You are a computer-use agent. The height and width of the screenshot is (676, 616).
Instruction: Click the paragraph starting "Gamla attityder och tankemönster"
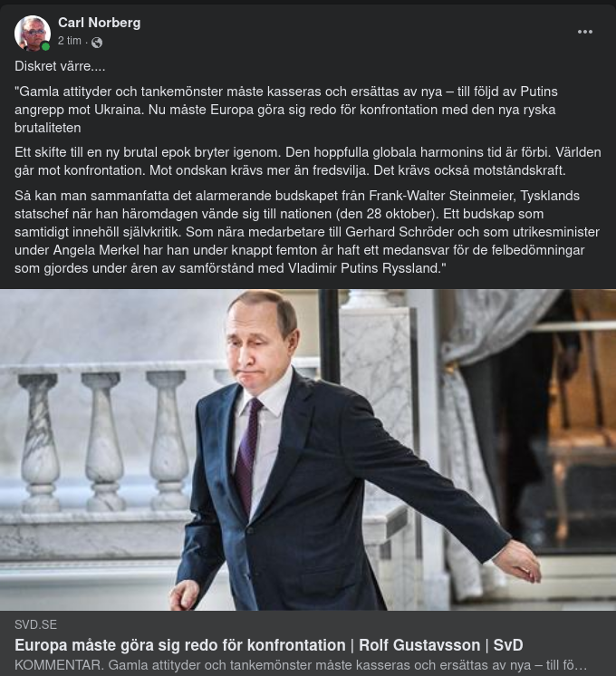point(285,109)
